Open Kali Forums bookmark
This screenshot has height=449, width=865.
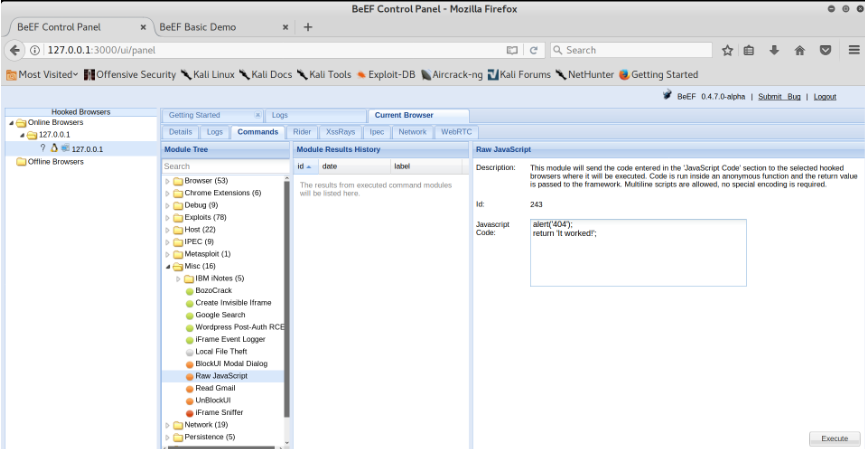click(519, 74)
